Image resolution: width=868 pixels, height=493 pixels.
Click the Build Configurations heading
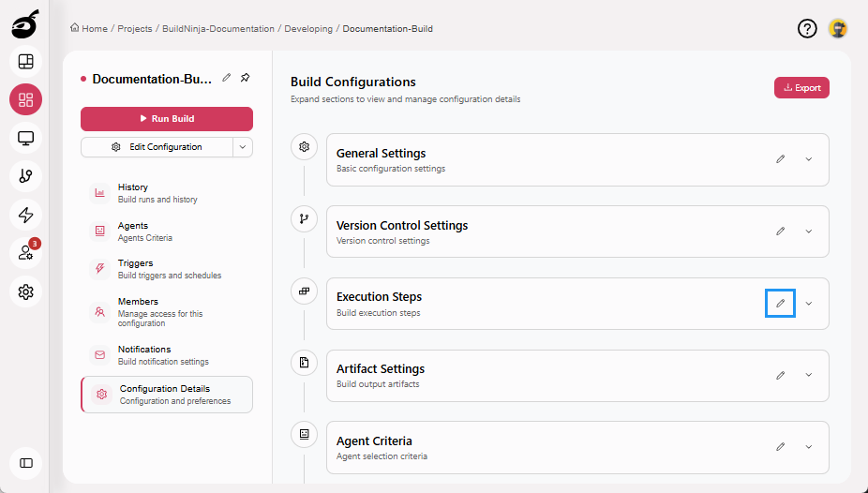click(x=353, y=82)
